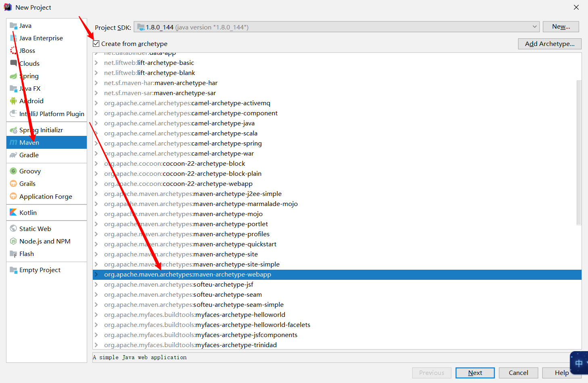This screenshot has width=588, height=383.
Task: Click the Chinese input method indicator
Action: point(579,363)
